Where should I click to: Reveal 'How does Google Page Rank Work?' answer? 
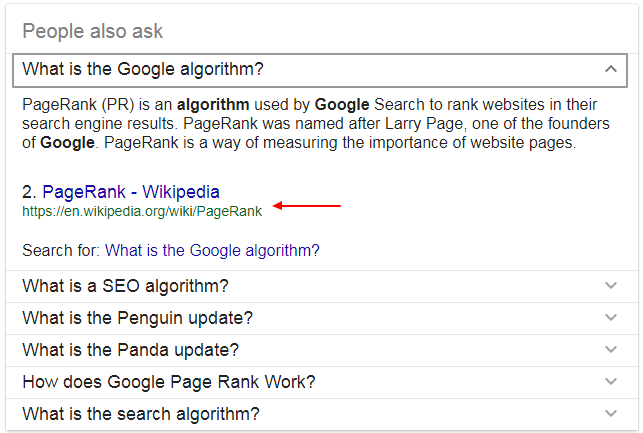169,382
